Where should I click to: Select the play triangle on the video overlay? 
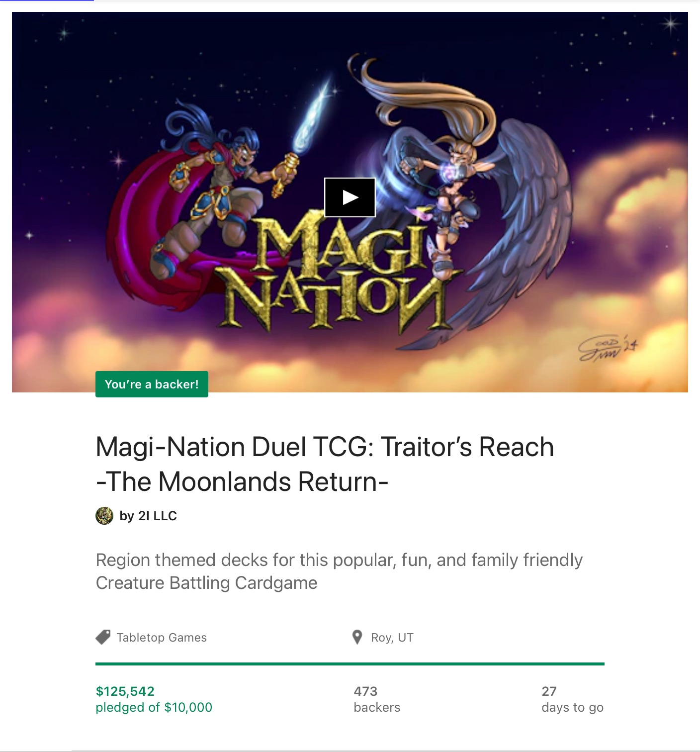coord(350,198)
